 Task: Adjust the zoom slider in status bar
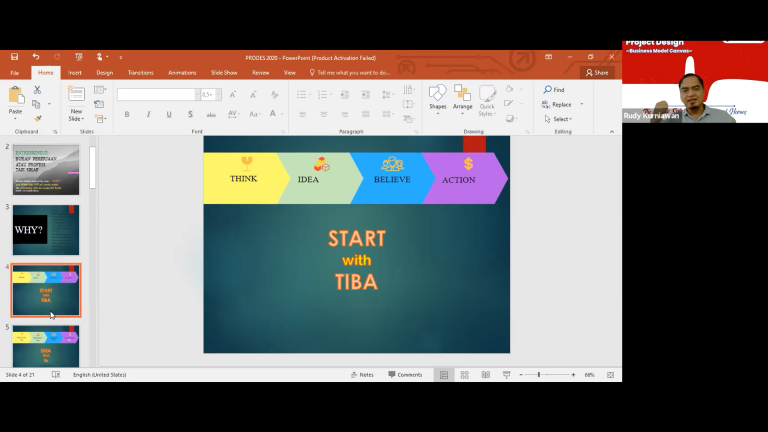[539, 375]
